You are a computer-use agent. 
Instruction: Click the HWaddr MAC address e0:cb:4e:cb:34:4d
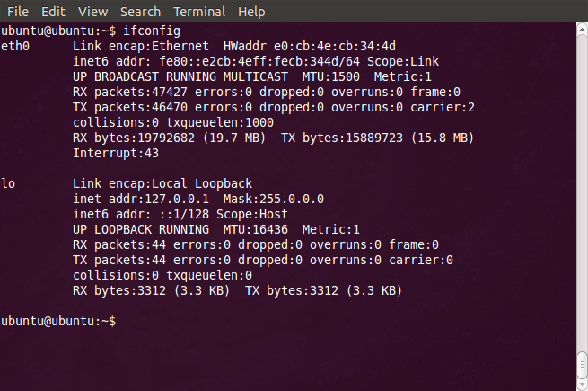(335, 46)
